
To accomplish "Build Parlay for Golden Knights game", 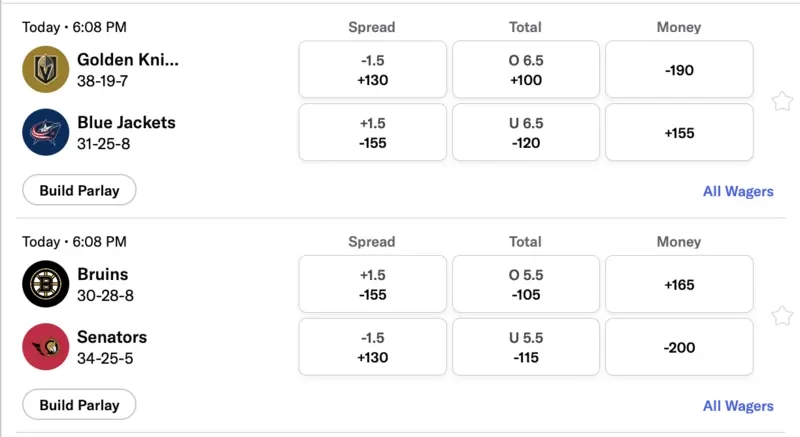I will point(79,190).
